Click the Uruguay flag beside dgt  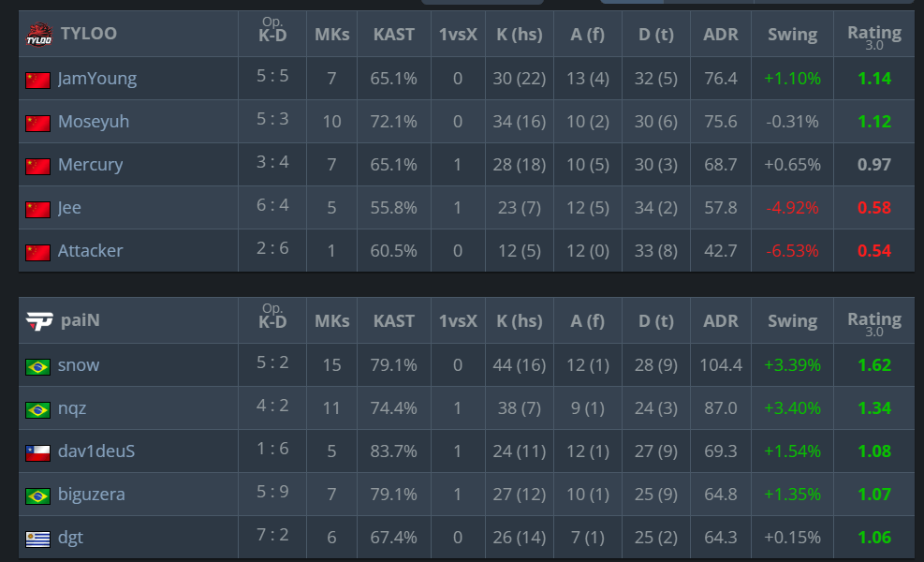coord(37,539)
